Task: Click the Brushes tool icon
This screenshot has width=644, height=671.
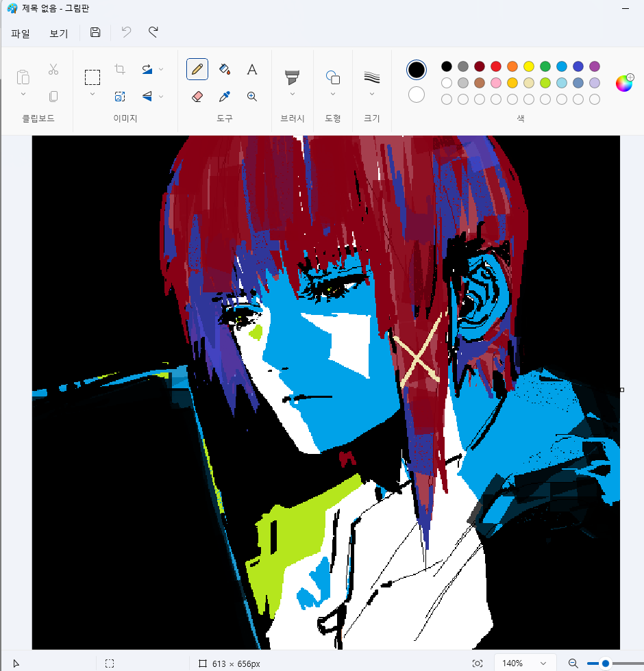Action: coord(292,77)
